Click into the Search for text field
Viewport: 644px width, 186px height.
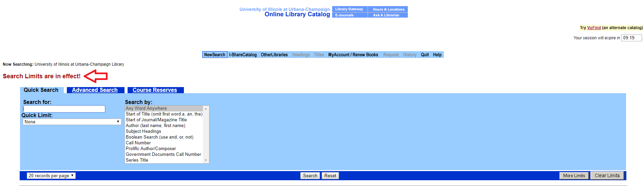[x=64, y=109]
